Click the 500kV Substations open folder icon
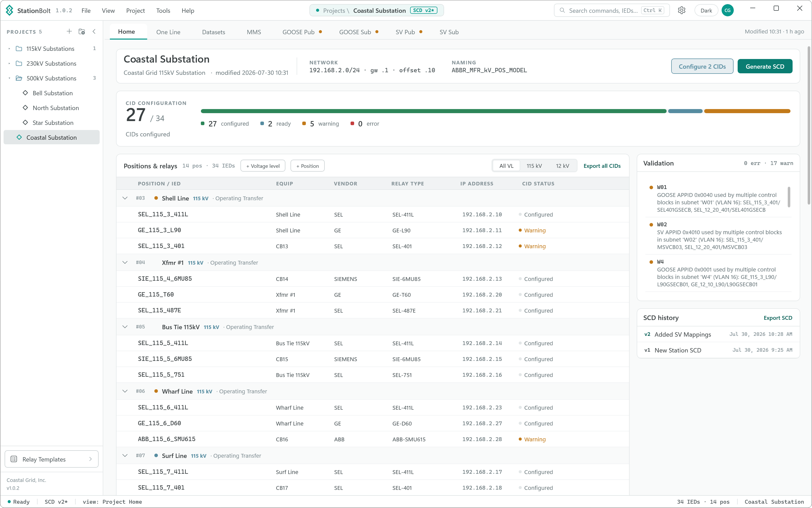 tap(19, 78)
